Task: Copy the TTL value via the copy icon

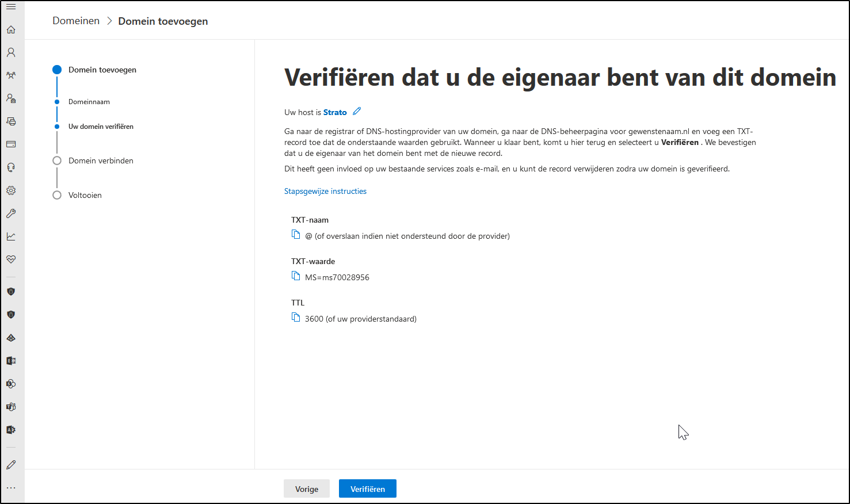Action: pyautogui.click(x=296, y=317)
